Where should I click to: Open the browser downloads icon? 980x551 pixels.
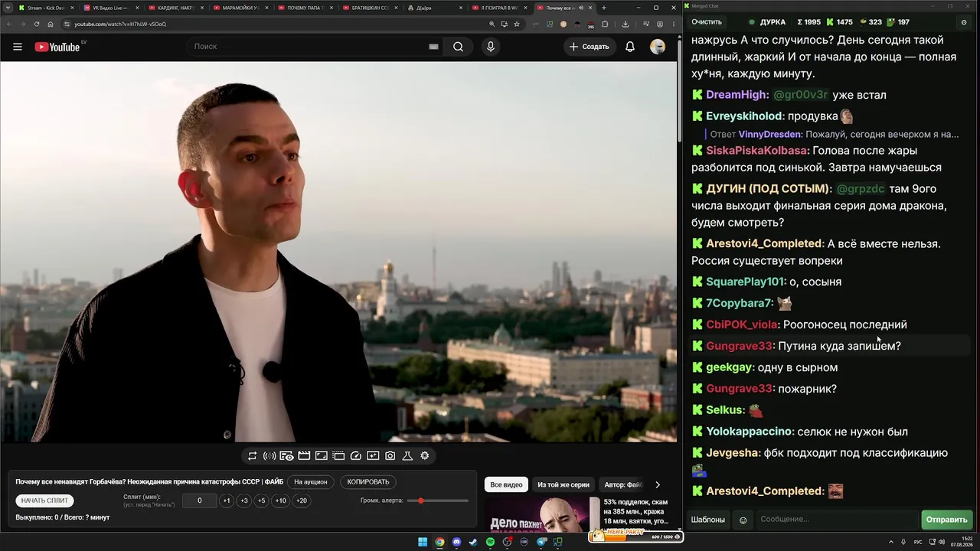626,24
